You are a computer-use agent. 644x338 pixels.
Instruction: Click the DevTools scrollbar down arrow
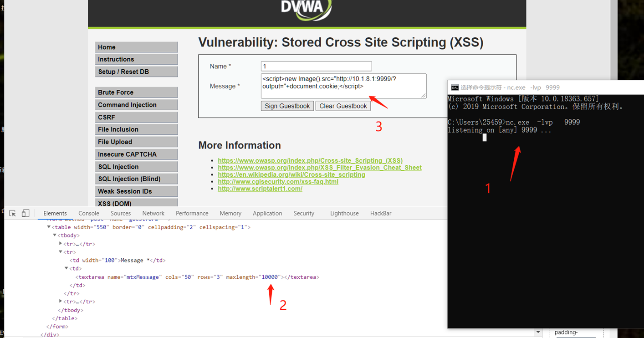pyautogui.click(x=538, y=333)
